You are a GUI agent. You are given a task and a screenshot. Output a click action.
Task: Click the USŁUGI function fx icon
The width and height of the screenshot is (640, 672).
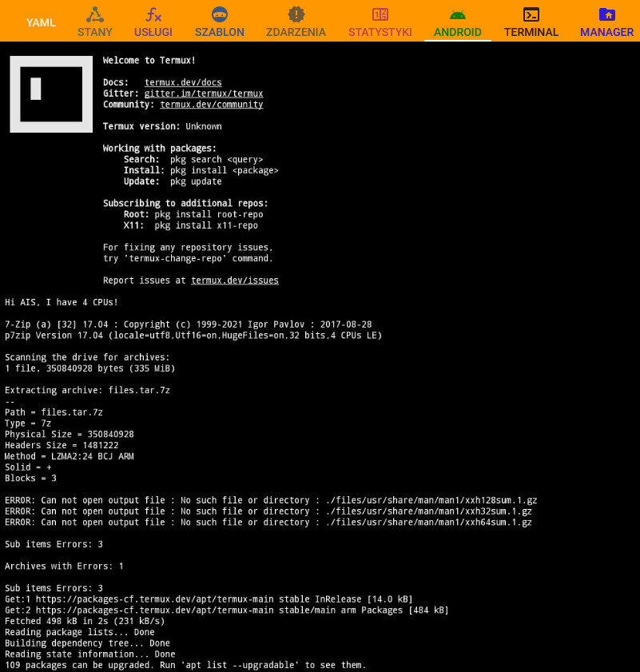pos(153,14)
